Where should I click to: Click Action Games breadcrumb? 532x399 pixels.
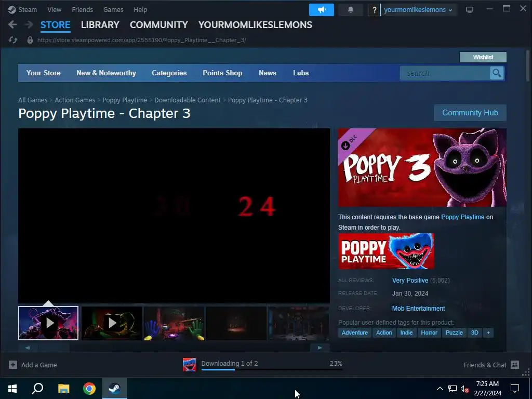[75, 100]
